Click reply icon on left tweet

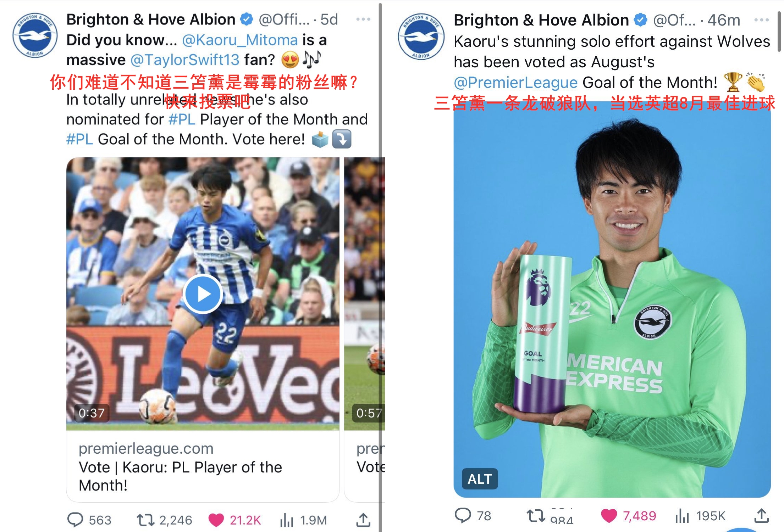pyautogui.click(x=75, y=520)
